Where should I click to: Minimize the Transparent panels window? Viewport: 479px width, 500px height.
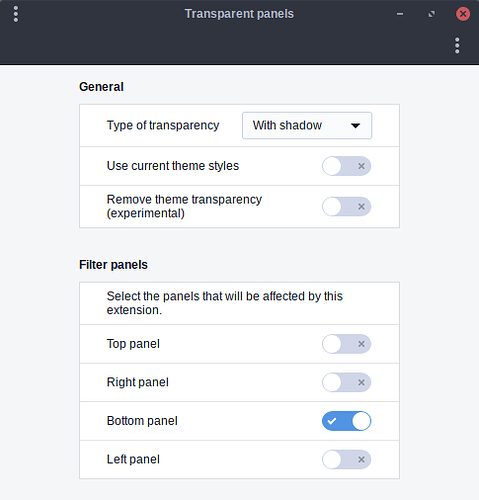(400, 14)
